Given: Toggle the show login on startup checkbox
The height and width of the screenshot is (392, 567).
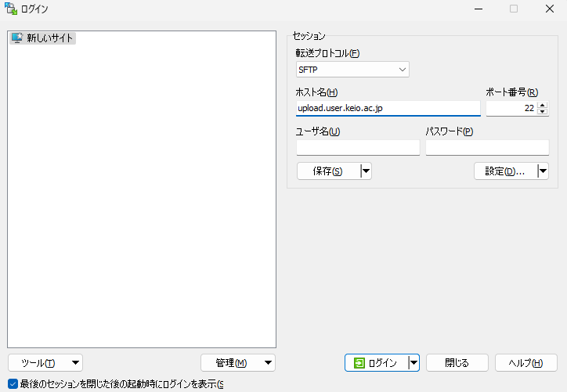Looking at the screenshot, I should (x=13, y=384).
